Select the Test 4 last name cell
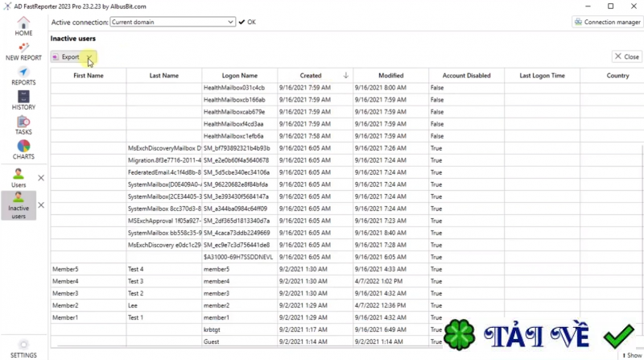This screenshot has width=644, height=360. point(164,269)
